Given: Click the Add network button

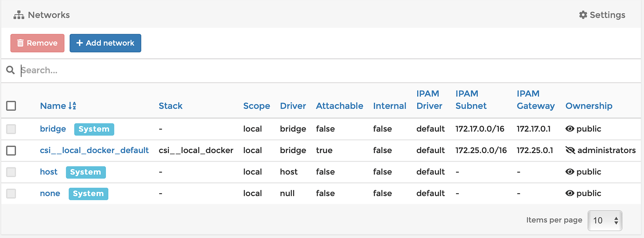Looking at the screenshot, I should click(105, 43).
